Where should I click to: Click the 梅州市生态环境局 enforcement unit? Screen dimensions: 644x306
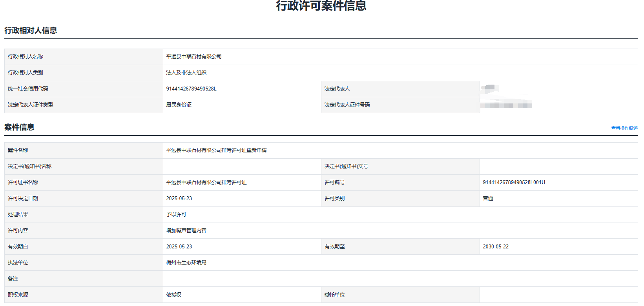click(186, 263)
